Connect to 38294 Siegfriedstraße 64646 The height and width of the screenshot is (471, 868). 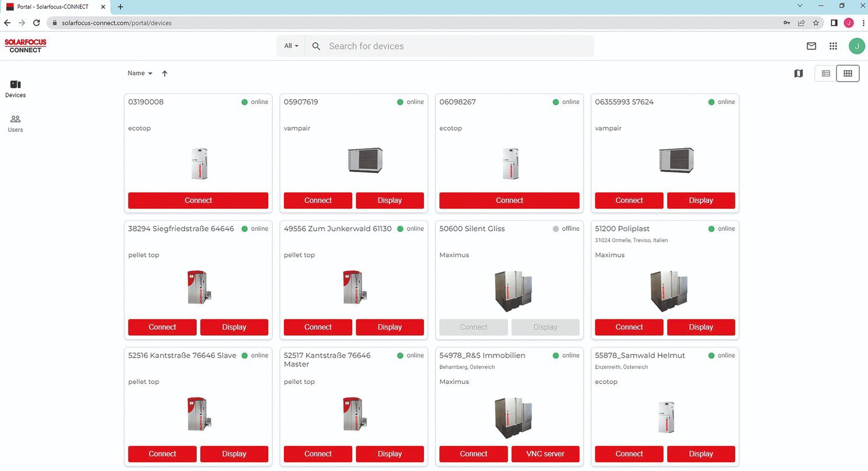point(162,327)
